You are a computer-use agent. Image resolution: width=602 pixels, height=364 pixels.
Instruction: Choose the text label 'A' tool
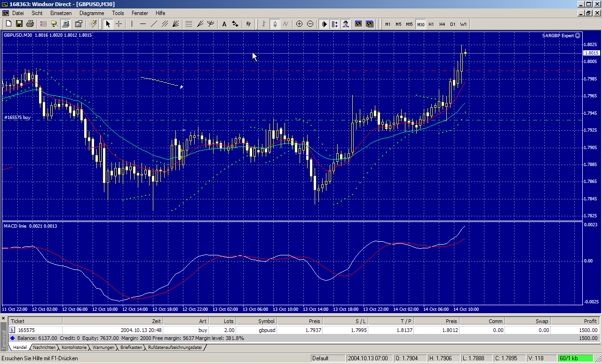(224, 24)
